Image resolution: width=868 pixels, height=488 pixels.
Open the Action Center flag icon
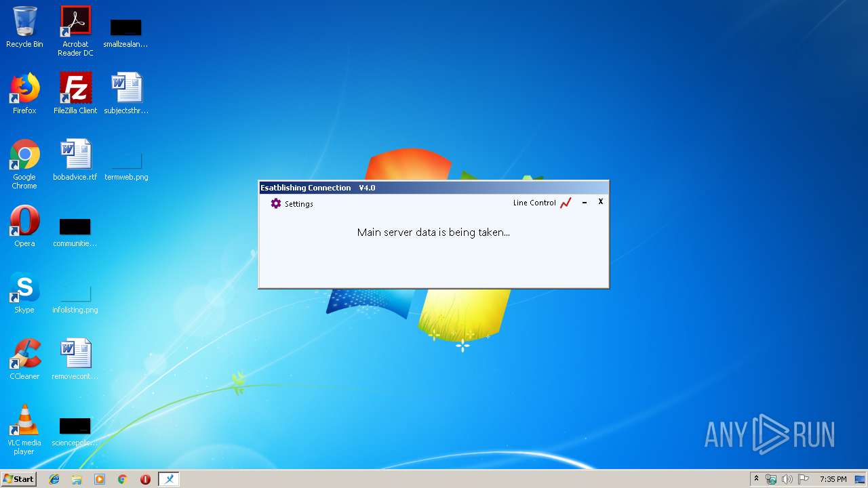(803, 479)
